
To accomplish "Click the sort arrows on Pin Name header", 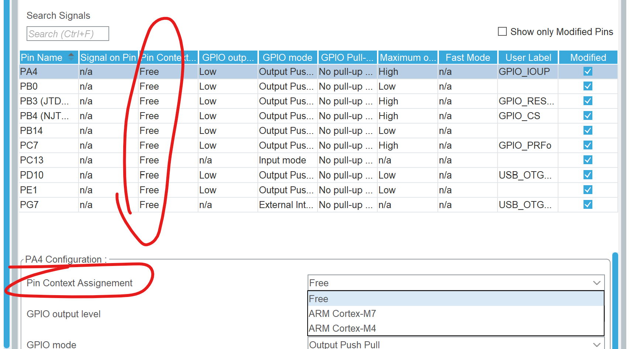I will (70, 57).
